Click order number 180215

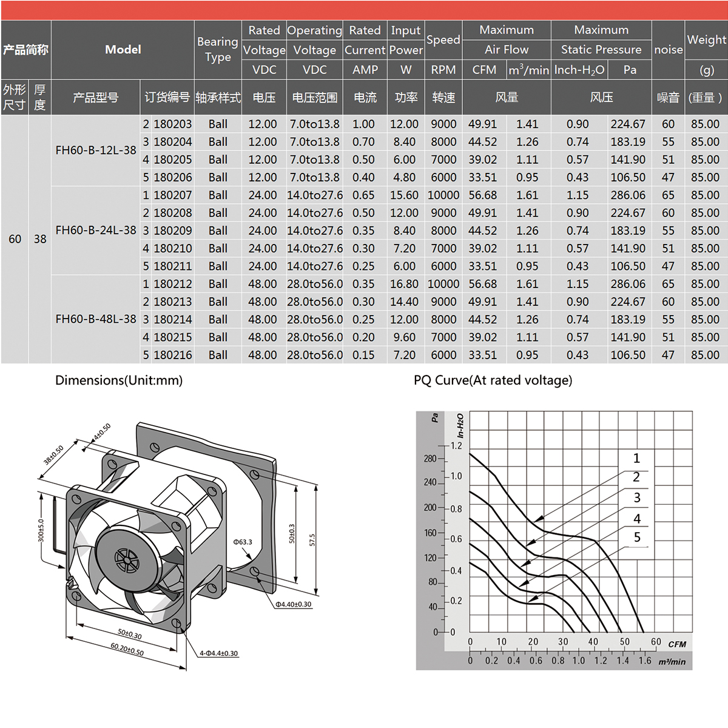173,337
